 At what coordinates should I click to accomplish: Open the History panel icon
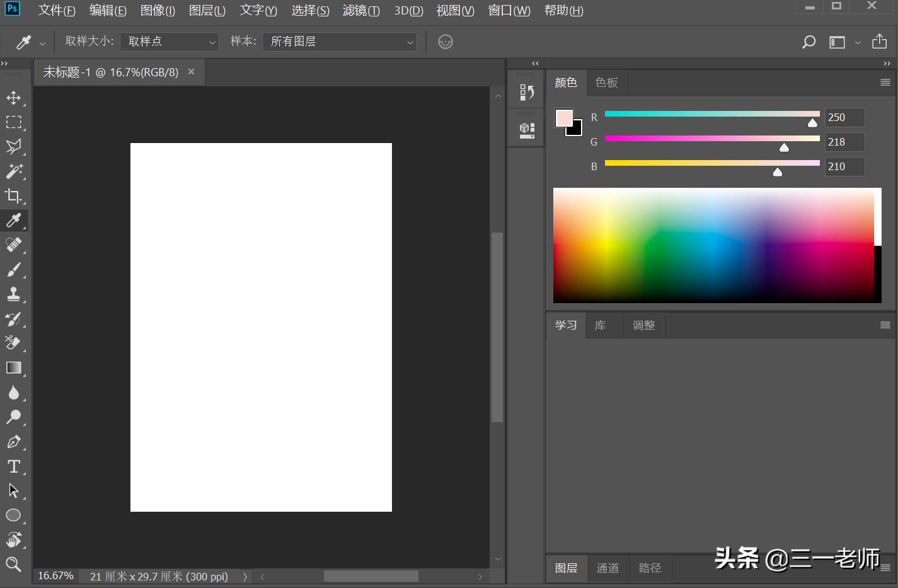coord(526,93)
